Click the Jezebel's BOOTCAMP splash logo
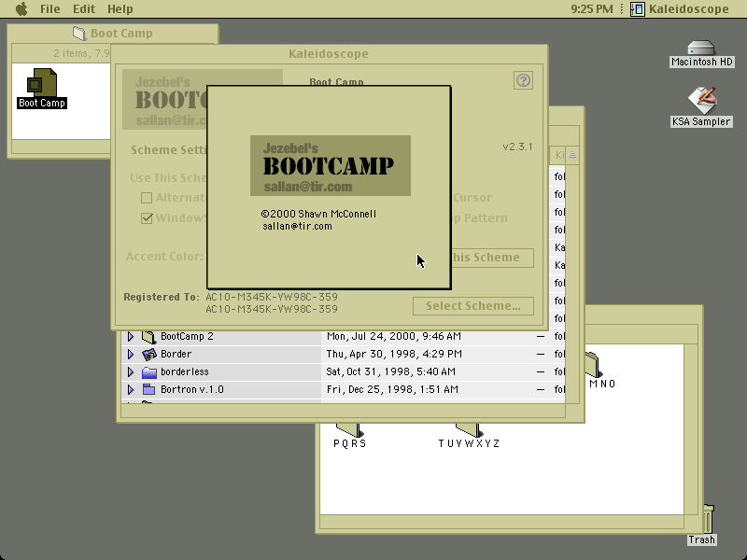747x560 pixels. click(331, 166)
